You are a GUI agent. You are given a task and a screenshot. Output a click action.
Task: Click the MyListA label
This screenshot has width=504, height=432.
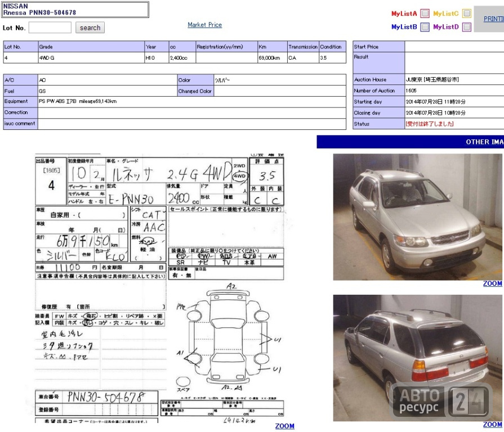tap(404, 13)
